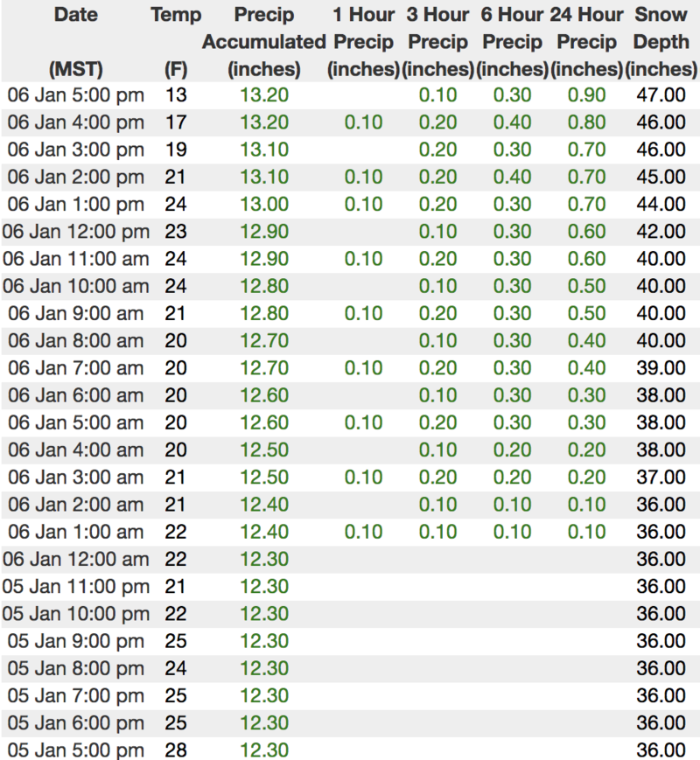This screenshot has width=700, height=760.
Task: Click the 05 Jan 11:00 pm date cell
Action: (75, 586)
